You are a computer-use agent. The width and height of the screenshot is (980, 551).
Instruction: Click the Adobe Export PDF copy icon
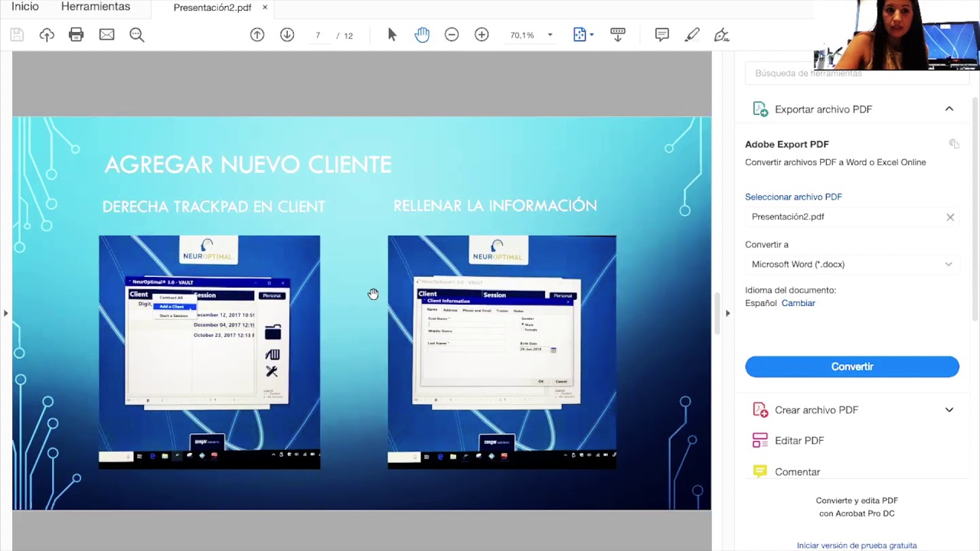954,144
